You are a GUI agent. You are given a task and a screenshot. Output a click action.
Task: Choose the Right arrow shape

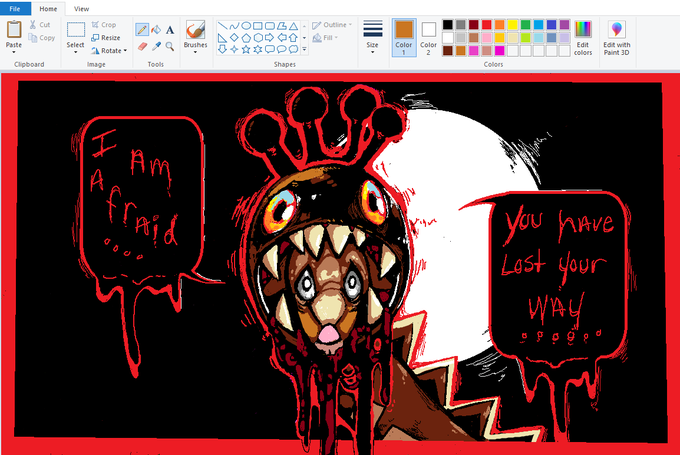coord(270,38)
